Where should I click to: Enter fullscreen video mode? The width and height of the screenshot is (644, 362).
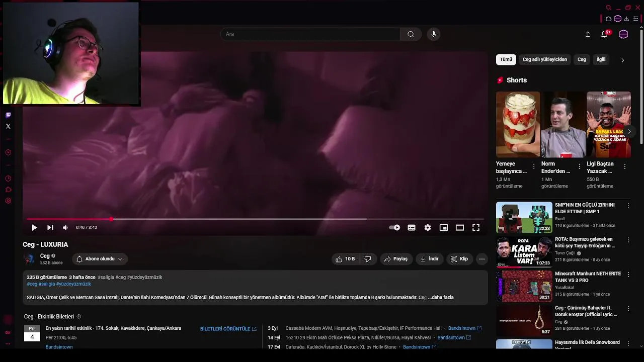point(476,228)
